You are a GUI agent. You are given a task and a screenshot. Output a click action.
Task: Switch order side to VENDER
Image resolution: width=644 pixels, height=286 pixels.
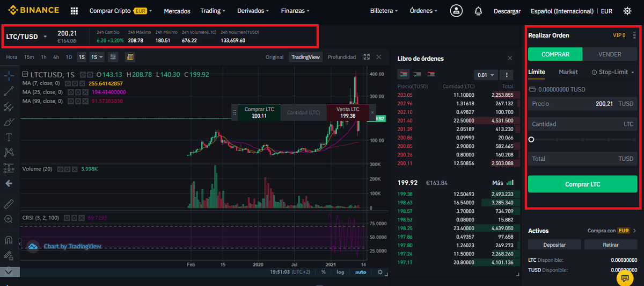tap(610, 54)
